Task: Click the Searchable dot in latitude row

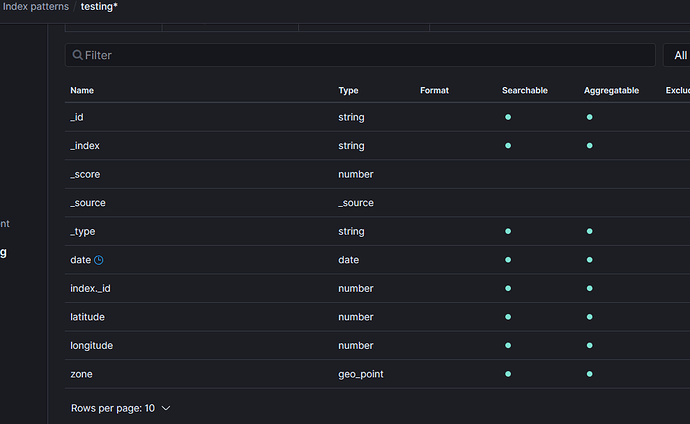Action: 508,317
